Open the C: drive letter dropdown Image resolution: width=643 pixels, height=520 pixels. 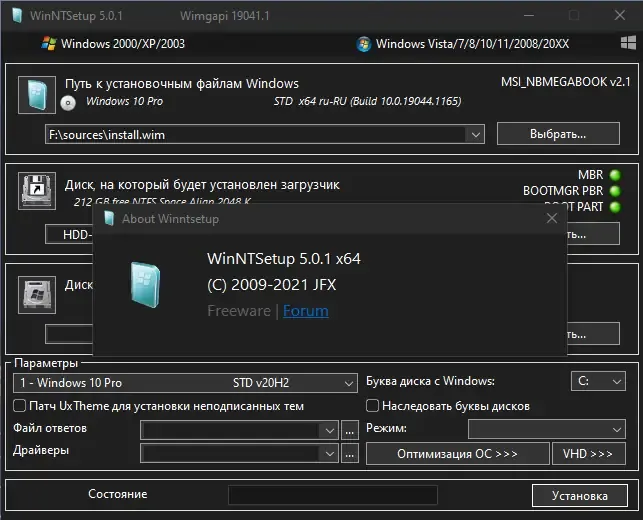(x=598, y=381)
